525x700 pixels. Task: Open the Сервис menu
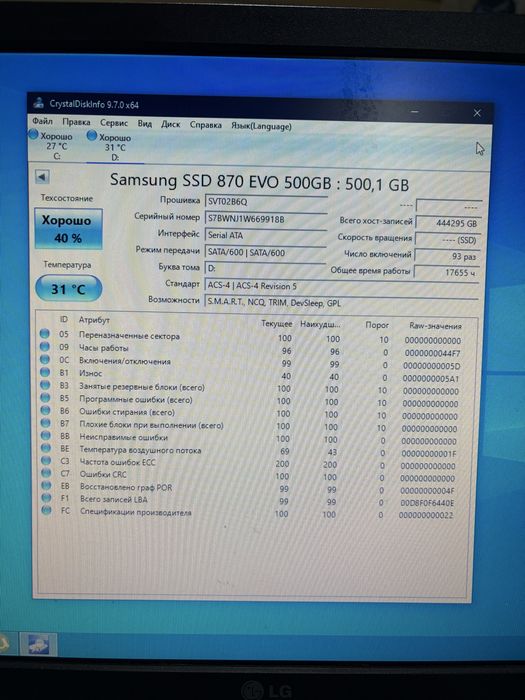pos(114,123)
